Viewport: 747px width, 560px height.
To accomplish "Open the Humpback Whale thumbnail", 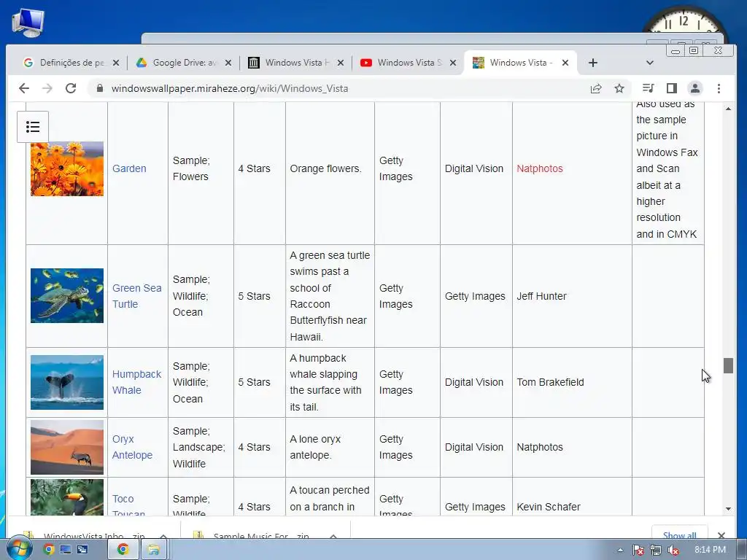I will click(x=67, y=382).
